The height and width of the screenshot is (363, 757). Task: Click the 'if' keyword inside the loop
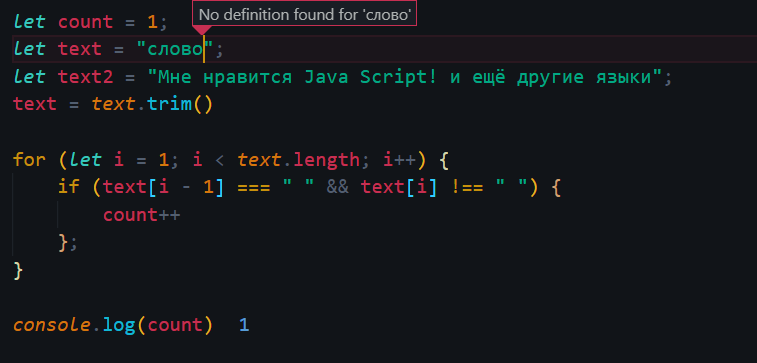(69, 187)
